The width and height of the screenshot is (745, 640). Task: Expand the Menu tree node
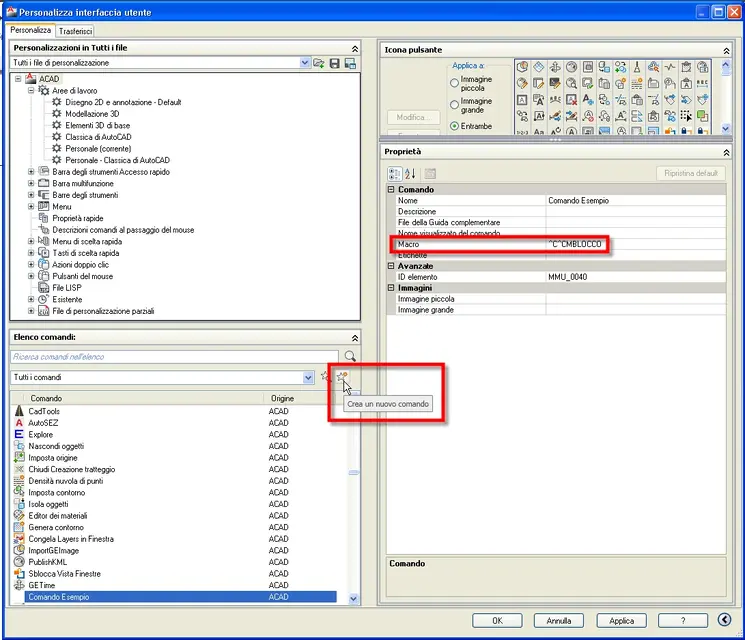click(31, 206)
